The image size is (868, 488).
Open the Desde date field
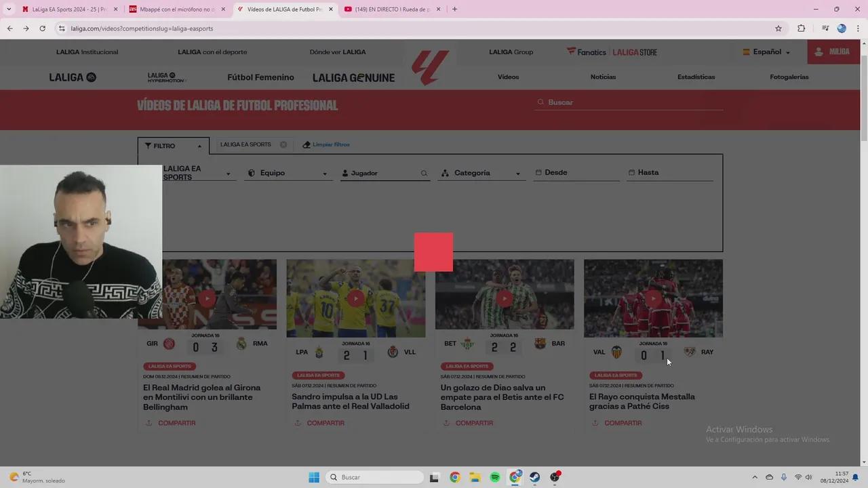(576, 173)
